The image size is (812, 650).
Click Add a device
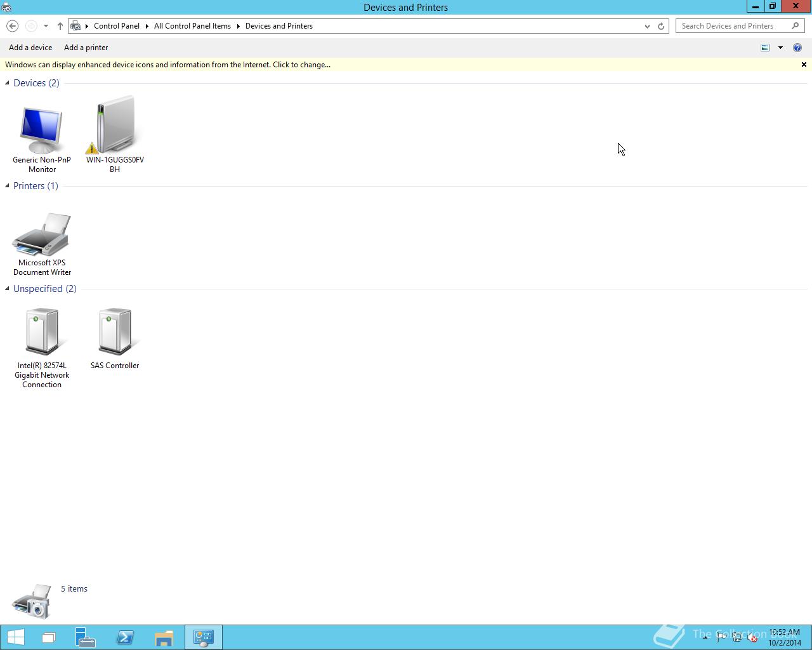point(30,48)
